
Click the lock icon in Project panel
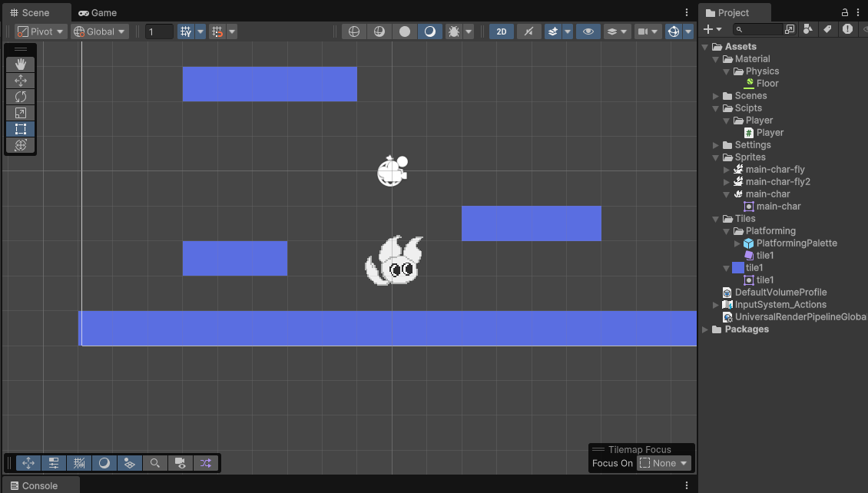pyautogui.click(x=845, y=12)
